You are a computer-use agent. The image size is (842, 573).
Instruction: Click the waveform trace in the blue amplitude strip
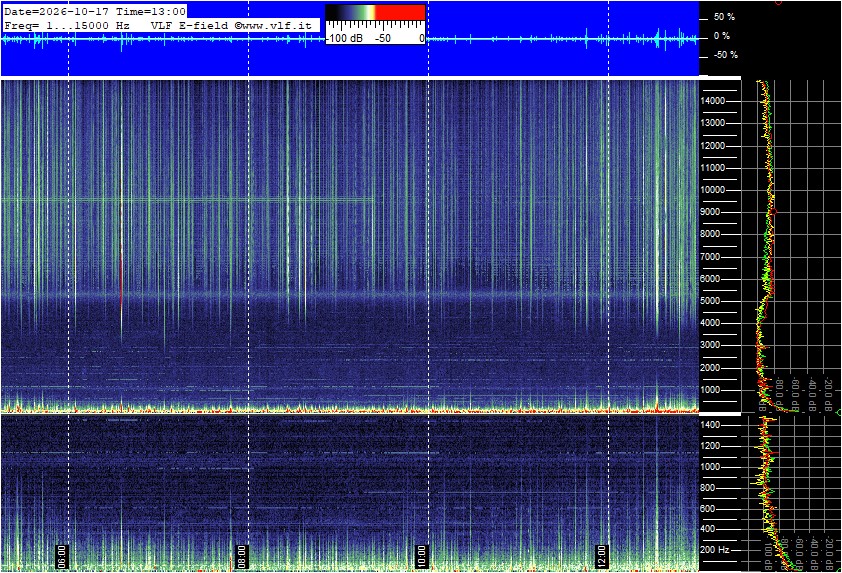click(349, 39)
